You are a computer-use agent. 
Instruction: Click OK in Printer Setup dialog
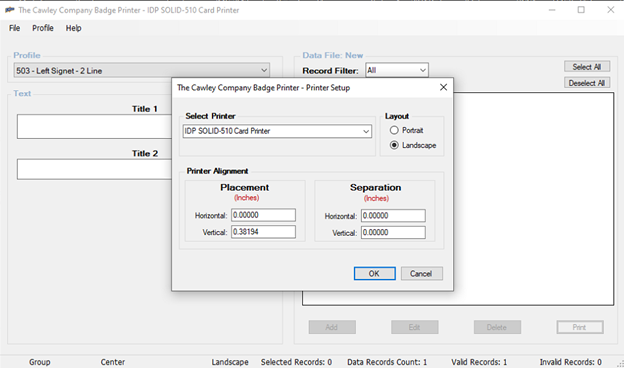[374, 273]
